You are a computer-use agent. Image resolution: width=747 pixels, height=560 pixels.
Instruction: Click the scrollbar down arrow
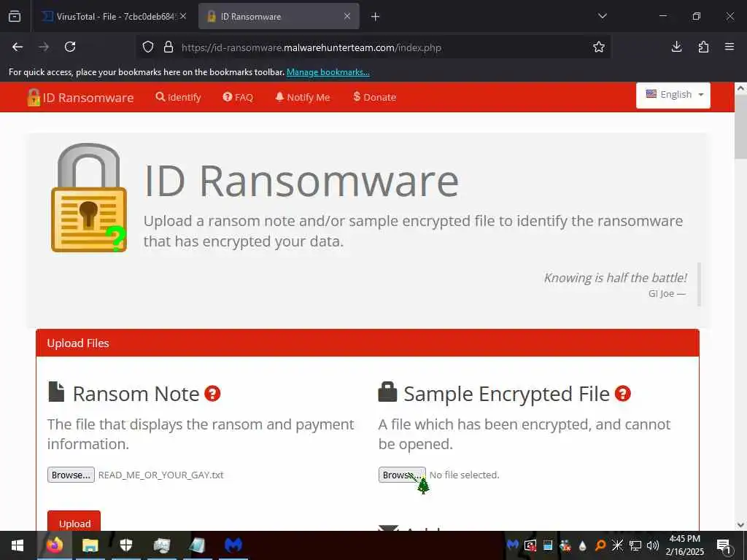point(740,525)
